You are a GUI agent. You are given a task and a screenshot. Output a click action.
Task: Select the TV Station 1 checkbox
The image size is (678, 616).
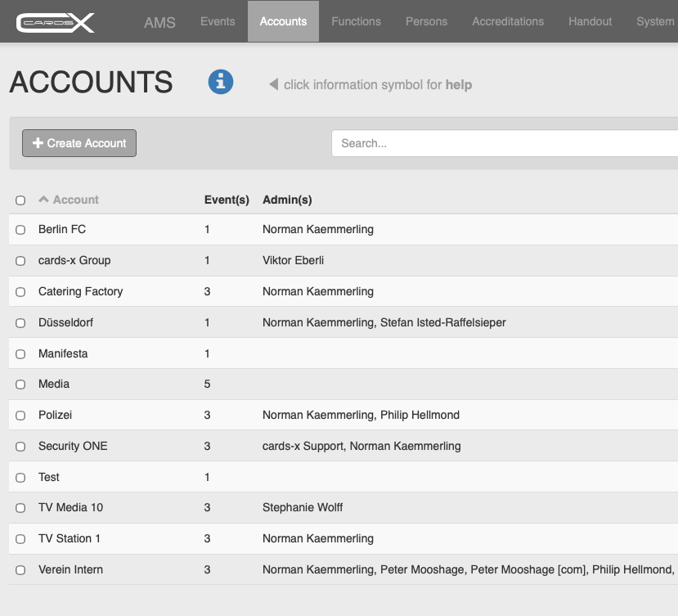[20, 539]
